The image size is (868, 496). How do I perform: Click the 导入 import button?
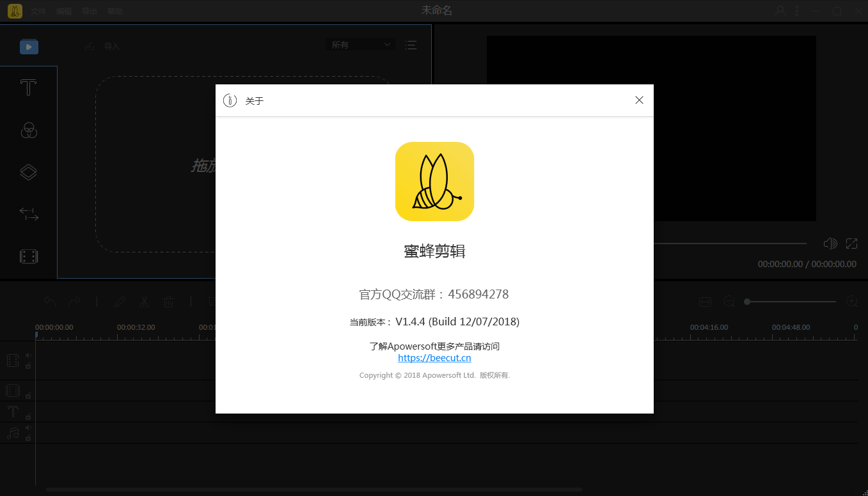(x=102, y=46)
